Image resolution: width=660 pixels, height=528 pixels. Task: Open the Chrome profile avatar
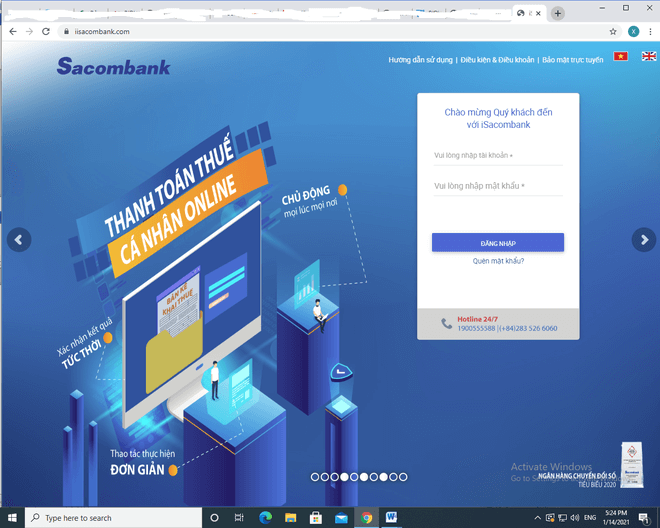point(633,32)
